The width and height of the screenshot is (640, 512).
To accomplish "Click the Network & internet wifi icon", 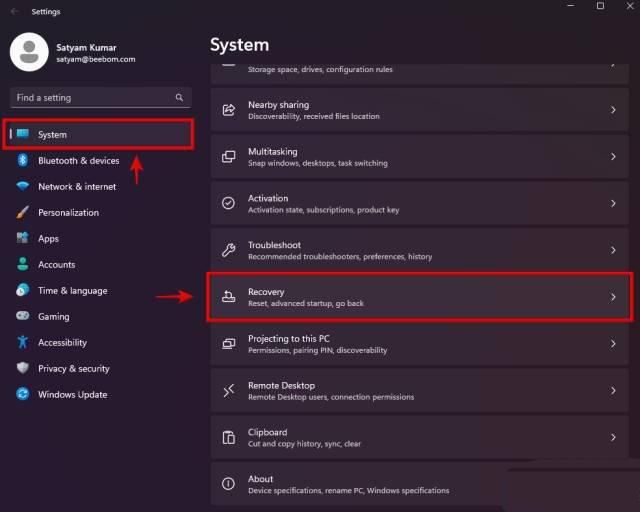I will (x=22, y=186).
